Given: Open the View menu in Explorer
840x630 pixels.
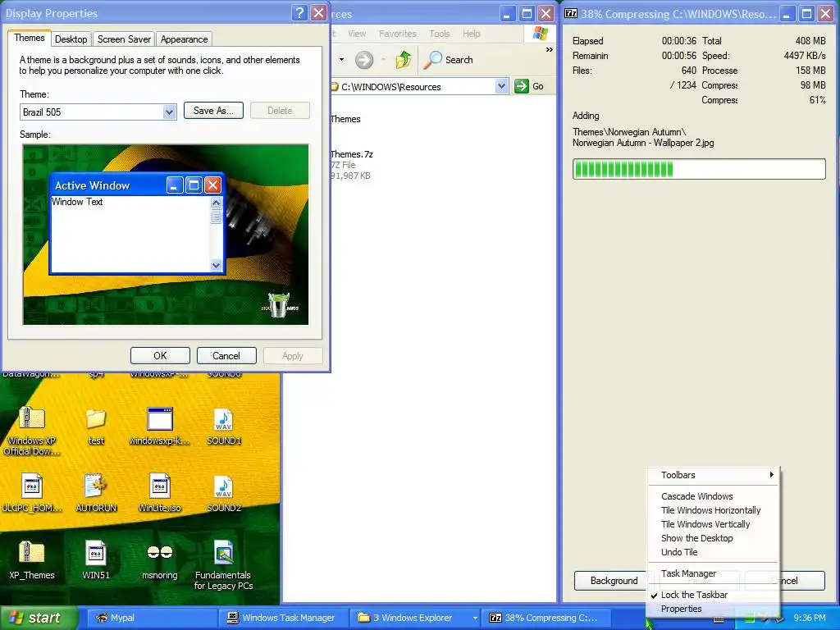Looking at the screenshot, I should click(x=357, y=34).
